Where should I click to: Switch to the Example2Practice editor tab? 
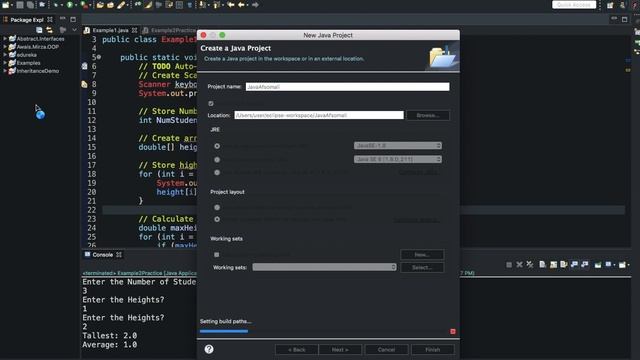169,30
